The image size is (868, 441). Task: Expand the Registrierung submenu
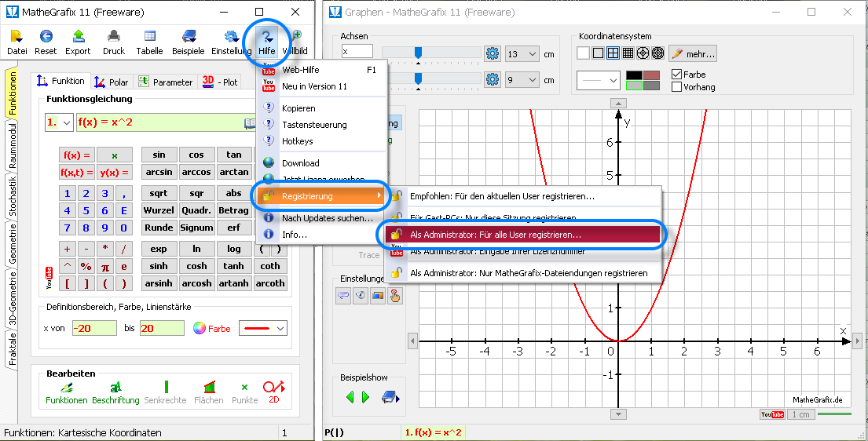coord(322,196)
